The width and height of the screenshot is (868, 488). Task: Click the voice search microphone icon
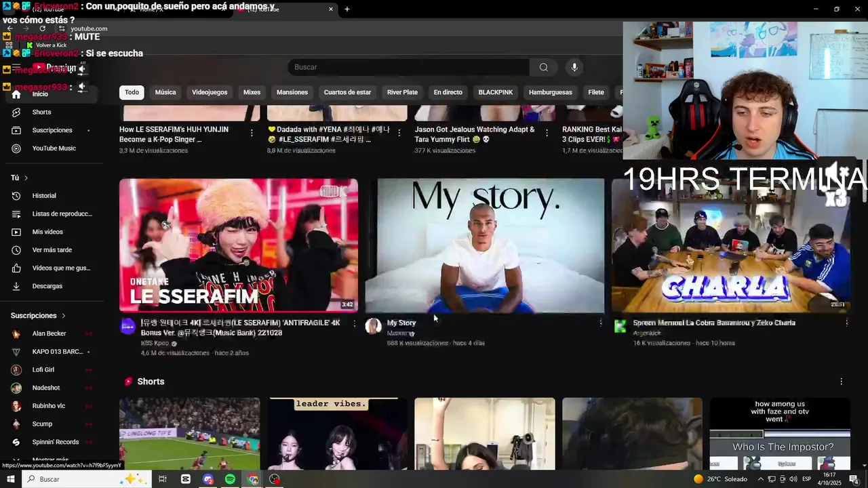click(x=574, y=67)
